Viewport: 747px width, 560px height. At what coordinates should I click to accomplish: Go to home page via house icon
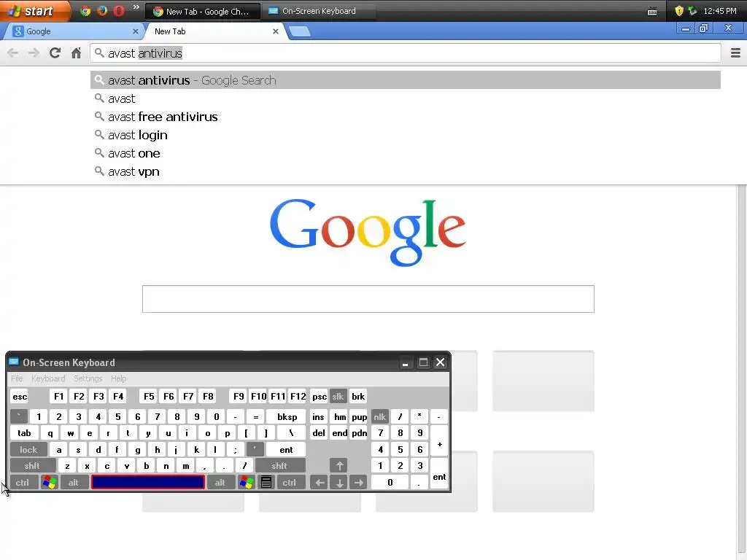click(x=76, y=52)
